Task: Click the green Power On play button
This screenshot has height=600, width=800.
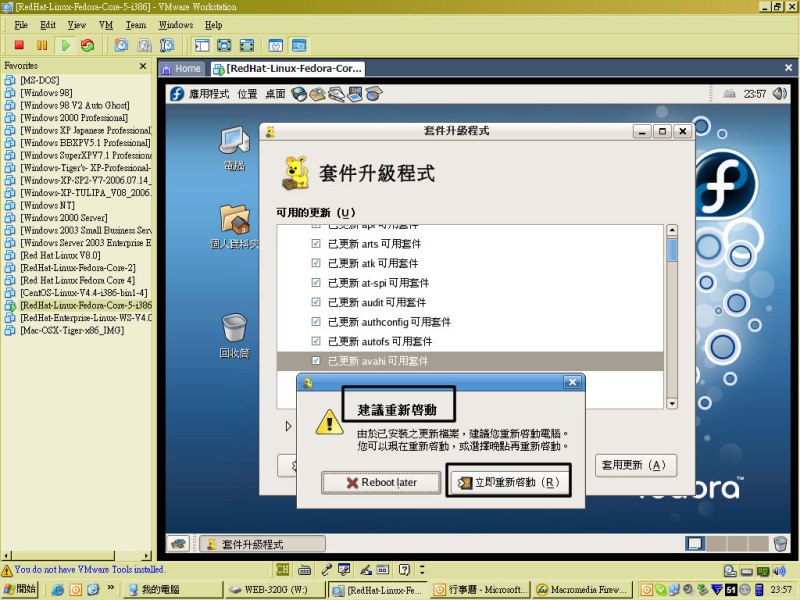Action: click(65, 45)
